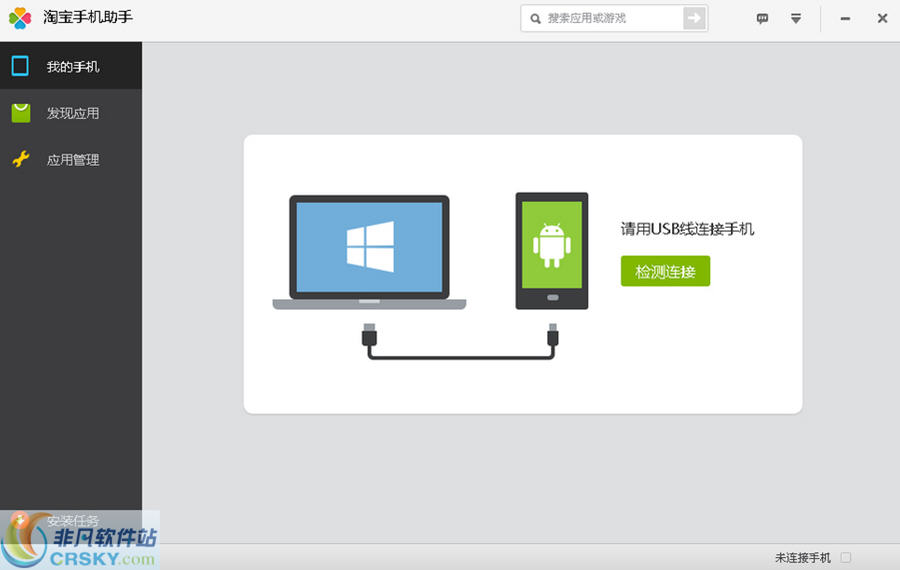Click the magnifier icon in search box
Viewport: 900px width, 570px height.
535,19
